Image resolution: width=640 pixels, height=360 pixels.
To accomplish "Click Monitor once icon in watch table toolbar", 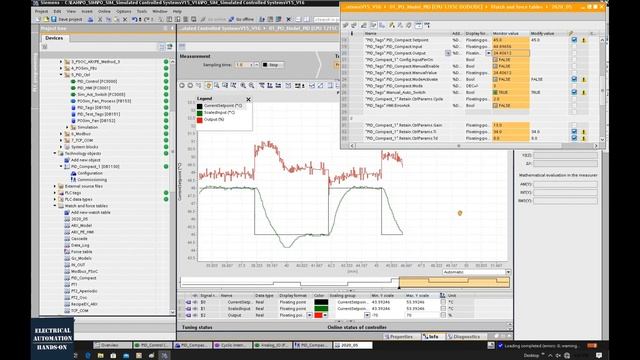I will [x=427, y=25].
